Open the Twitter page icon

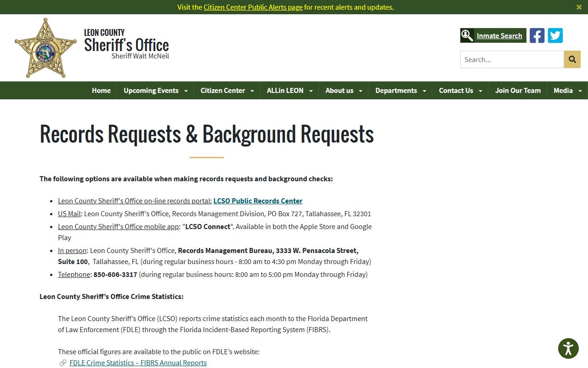(x=555, y=35)
